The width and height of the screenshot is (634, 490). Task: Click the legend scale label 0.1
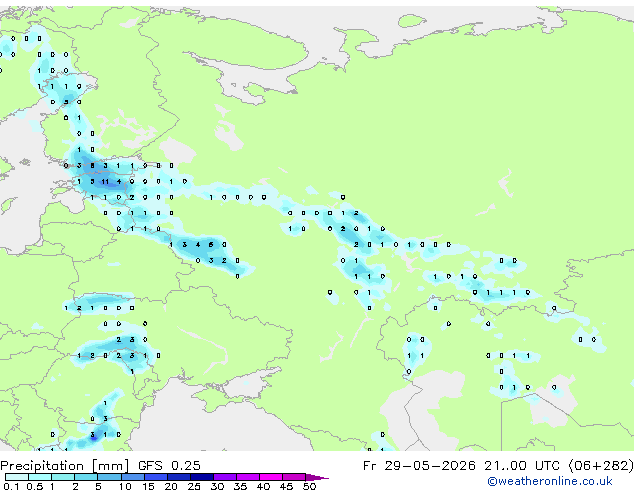point(11,486)
